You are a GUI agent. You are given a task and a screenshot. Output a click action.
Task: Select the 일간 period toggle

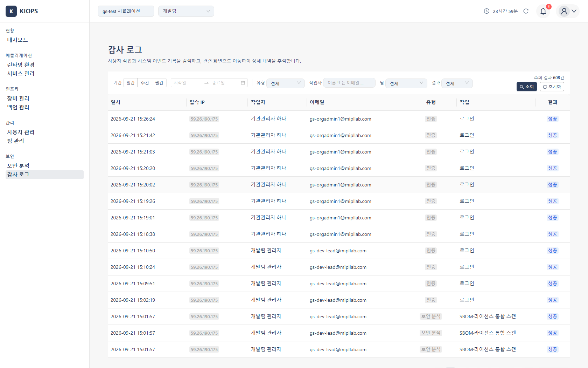[131, 83]
